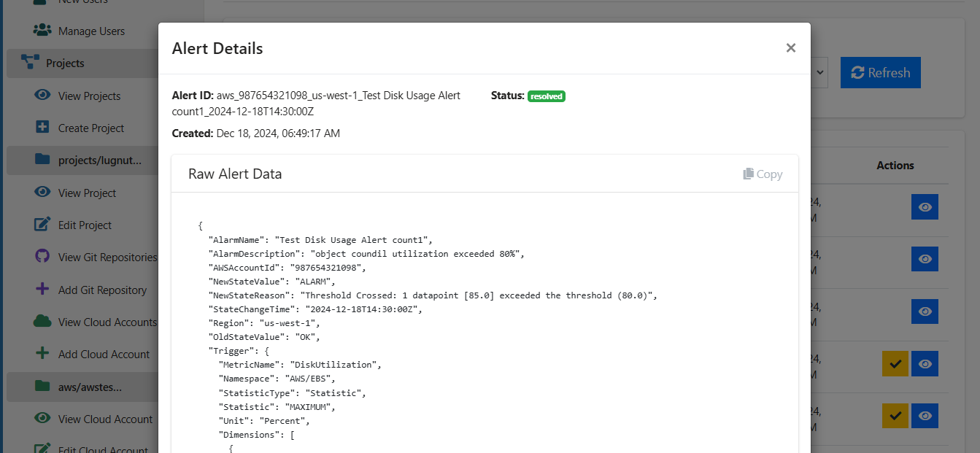Click the "AlarmName" line in the JSON
This screenshot has width=980, height=453.
click(x=320, y=240)
